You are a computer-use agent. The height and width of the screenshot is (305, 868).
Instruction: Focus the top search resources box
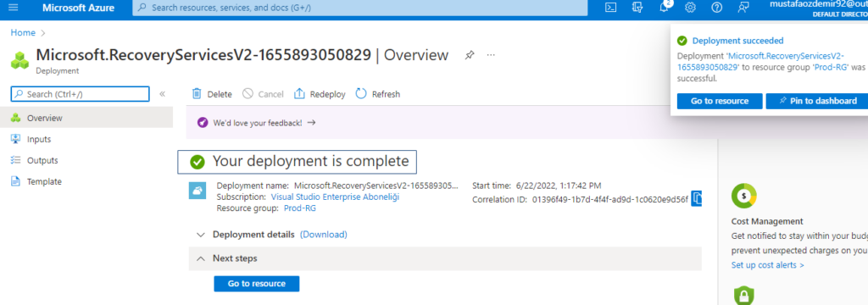(359, 8)
